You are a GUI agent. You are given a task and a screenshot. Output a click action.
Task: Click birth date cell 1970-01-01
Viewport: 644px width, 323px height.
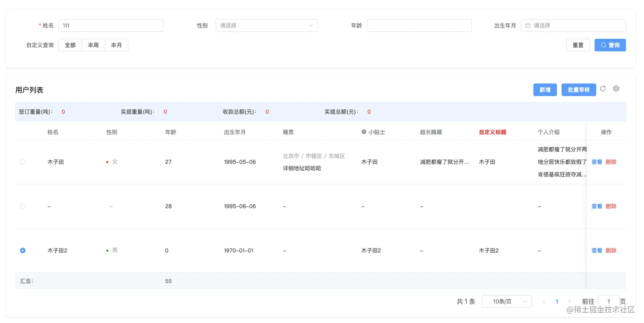point(239,250)
